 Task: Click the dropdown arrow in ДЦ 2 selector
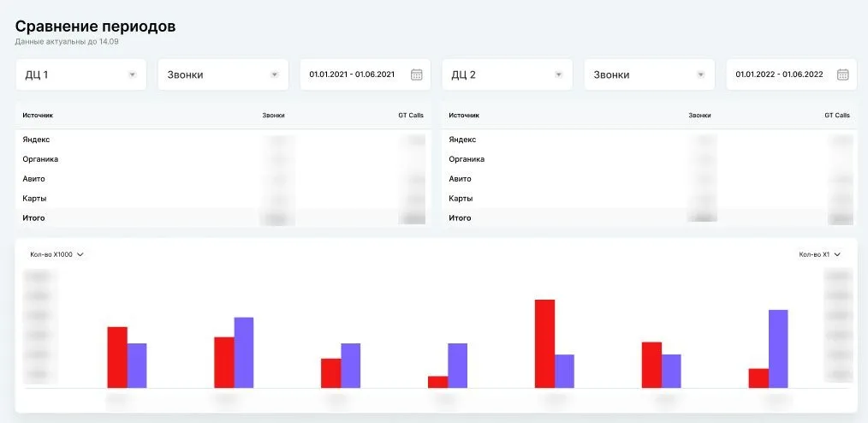pos(558,74)
